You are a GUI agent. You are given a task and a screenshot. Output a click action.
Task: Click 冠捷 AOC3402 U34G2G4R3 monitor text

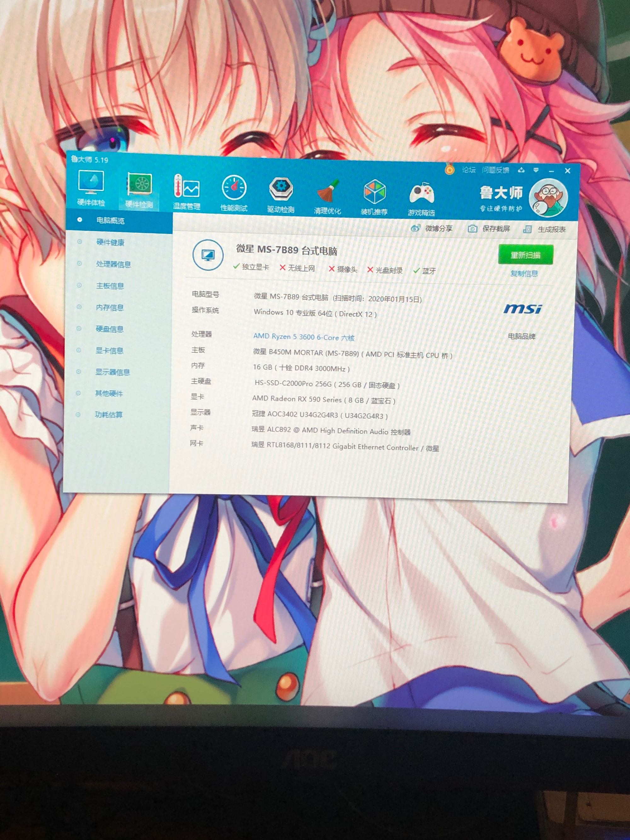[x=320, y=415]
